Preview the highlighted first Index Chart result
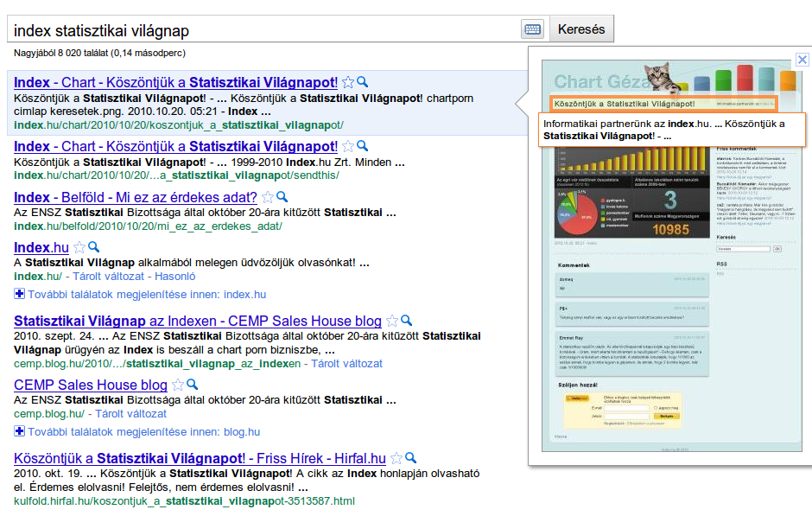Image resolution: width=812 pixels, height=516 pixels. 363,82
